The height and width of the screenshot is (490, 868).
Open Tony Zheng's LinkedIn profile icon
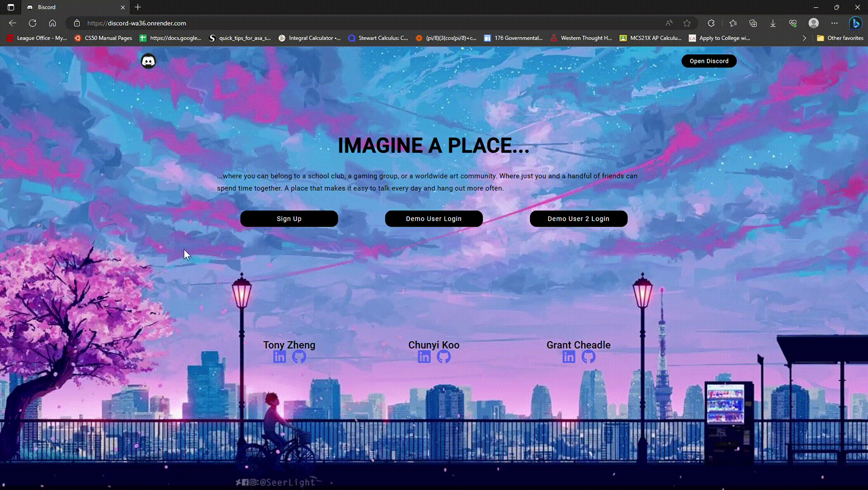point(279,357)
